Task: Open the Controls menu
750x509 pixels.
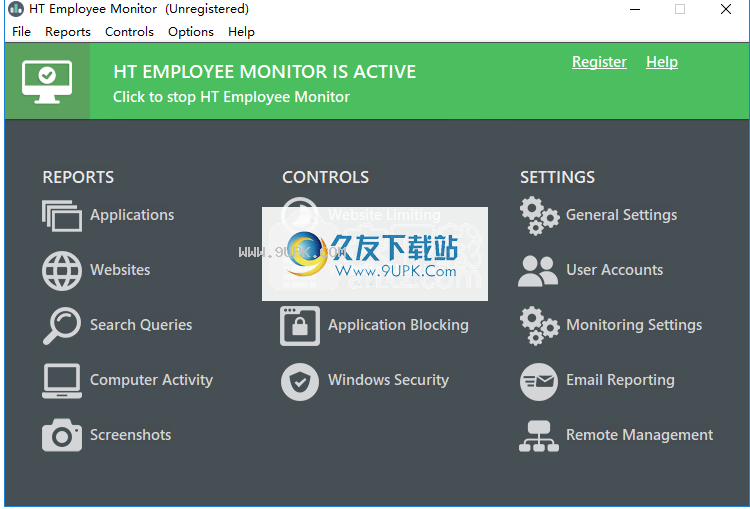Action: (x=129, y=32)
